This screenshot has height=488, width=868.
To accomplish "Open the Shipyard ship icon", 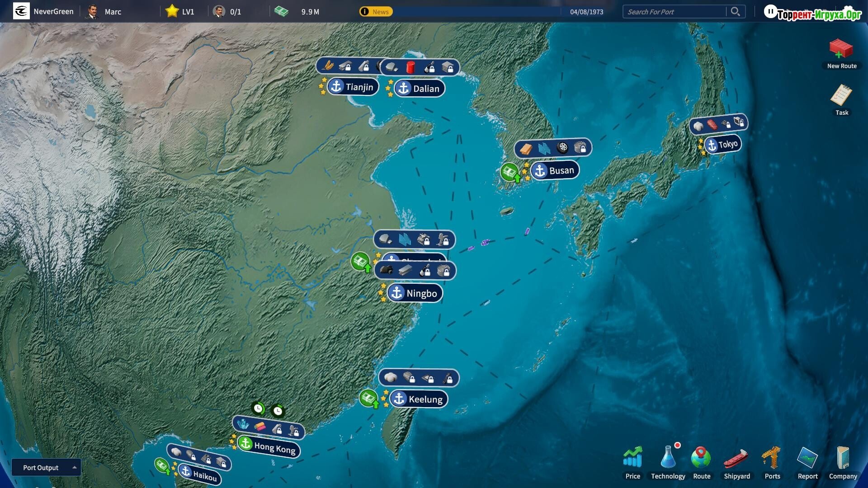I will 736,458.
